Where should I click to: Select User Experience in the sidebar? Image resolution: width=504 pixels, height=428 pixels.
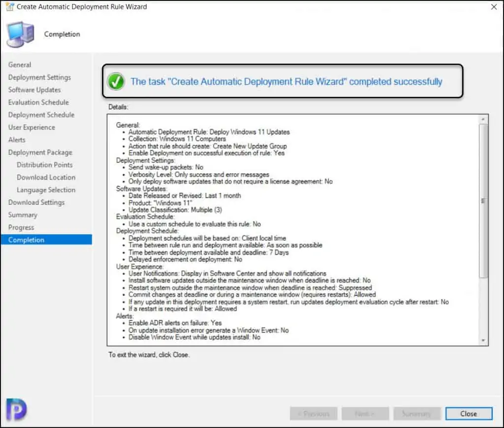(x=31, y=127)
